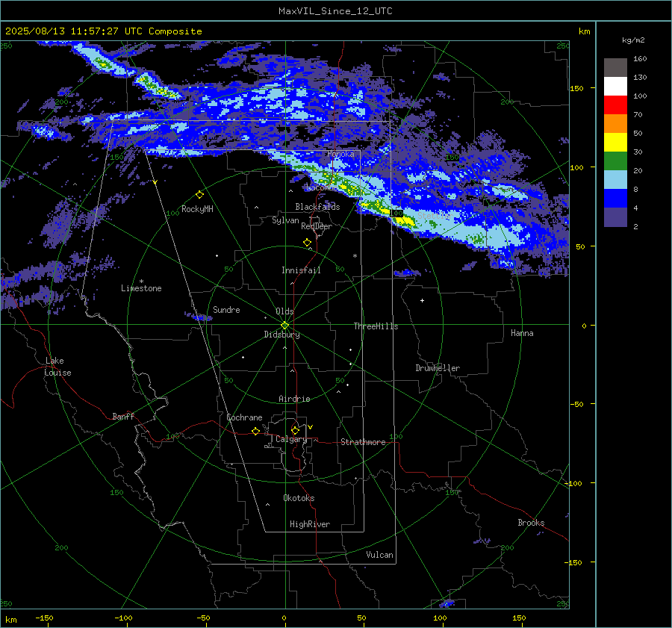Screen dimensions: 672x628
Task: Click the Sylvan label on the map
Action: [x=285, y=220]
